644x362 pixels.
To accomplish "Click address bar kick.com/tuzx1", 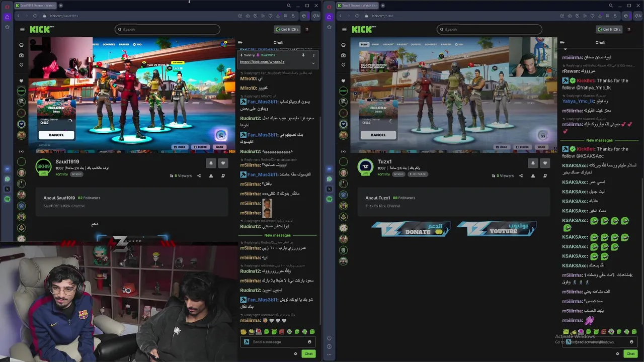I will click(x=383, y=16).
